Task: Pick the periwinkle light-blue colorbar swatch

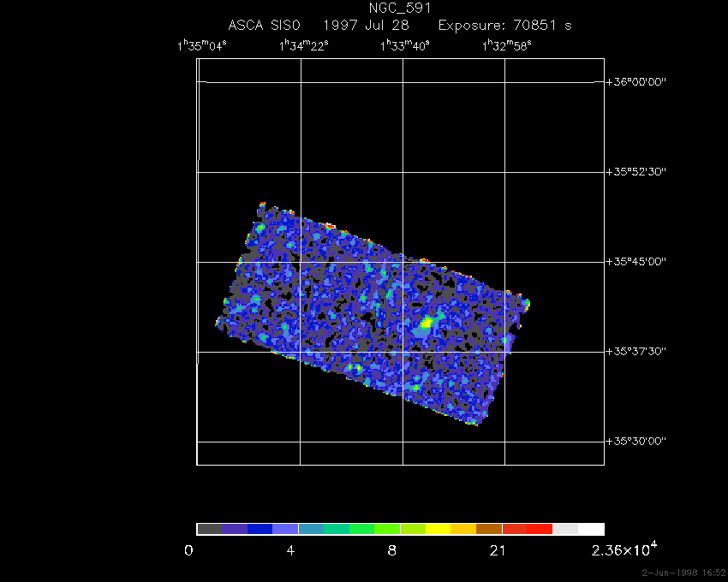Action: [285, 529]
